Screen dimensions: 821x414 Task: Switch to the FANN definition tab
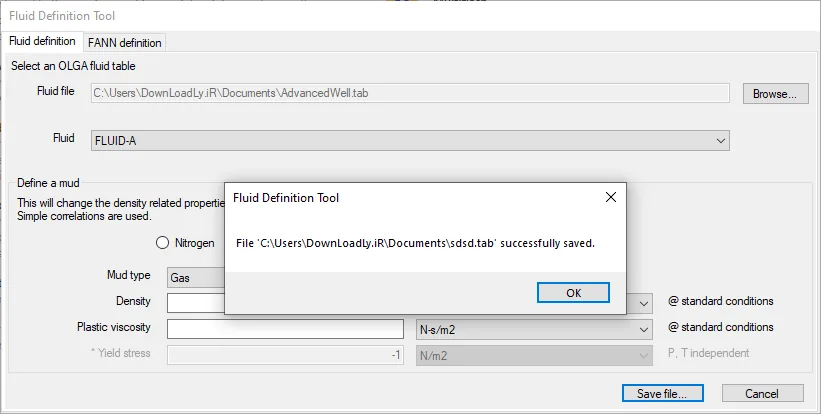[125, 43]
